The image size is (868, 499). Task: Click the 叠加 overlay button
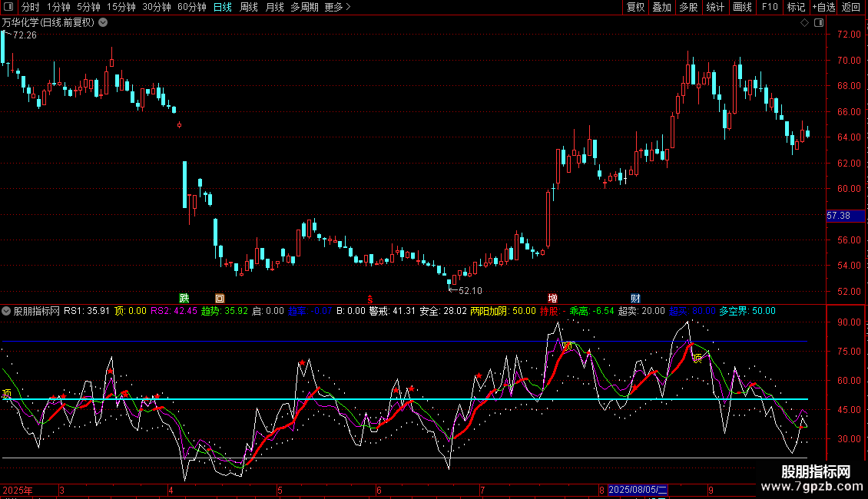click(x=662, y=7)
